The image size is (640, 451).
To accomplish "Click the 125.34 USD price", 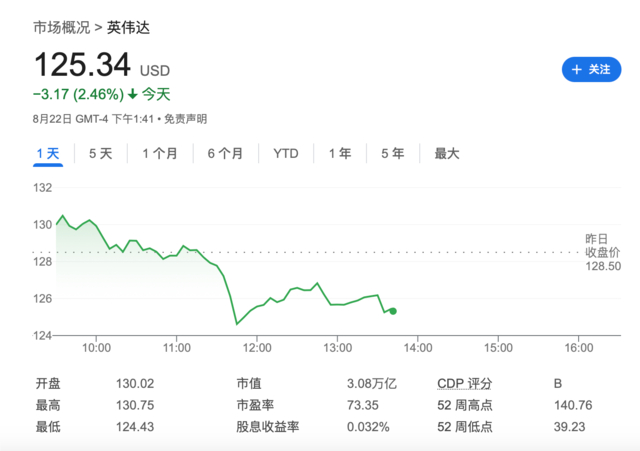I will click(x=83, y=65).
